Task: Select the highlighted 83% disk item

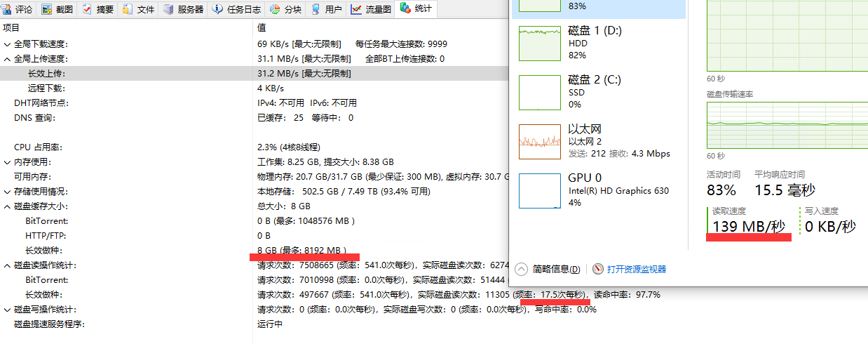Action: click(599, 8)
